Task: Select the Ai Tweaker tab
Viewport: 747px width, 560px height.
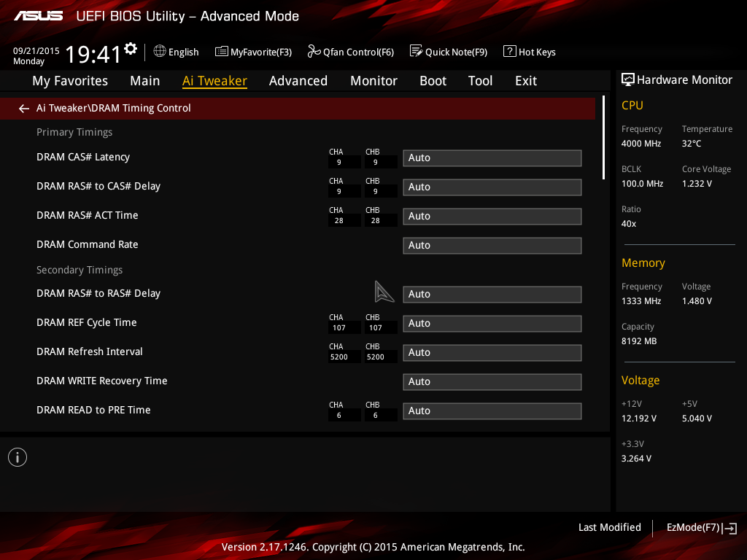Action: 214,81
